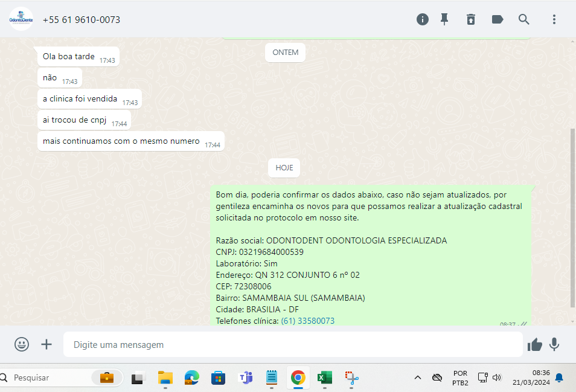Image resolution: width=576 pixels, height=392 pixels.
Task: Open the network tray icon
Action: tap(482, 378)
